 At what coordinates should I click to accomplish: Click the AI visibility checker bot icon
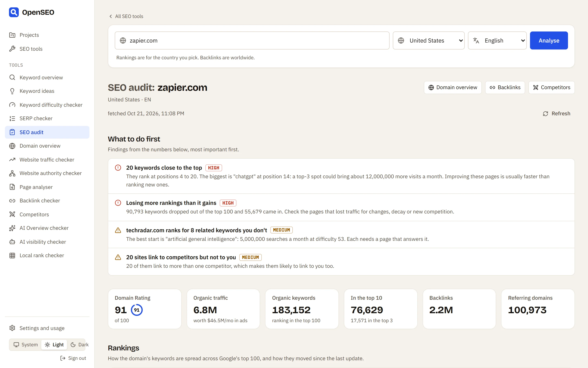(x=12, y=242)
